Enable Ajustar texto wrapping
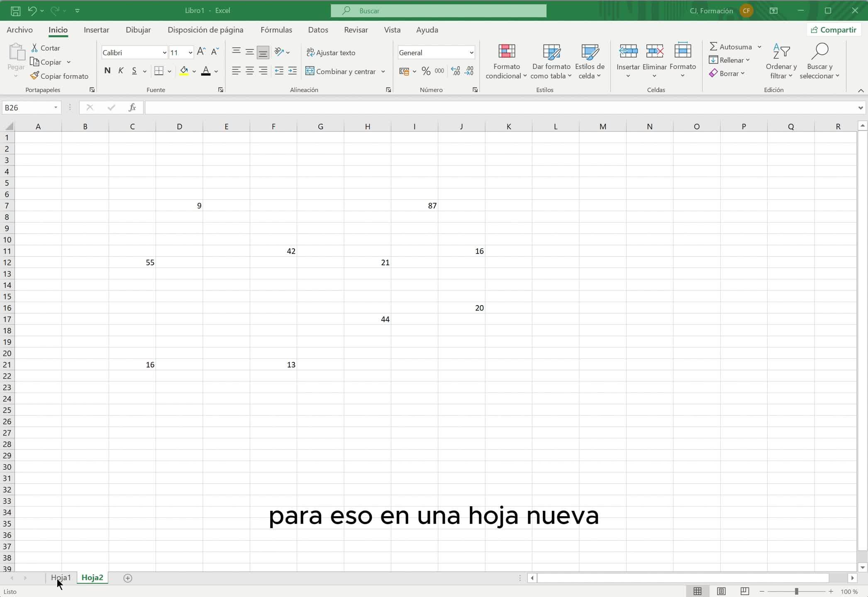Viewport: 868px width, 597px height. pos(331,53)
